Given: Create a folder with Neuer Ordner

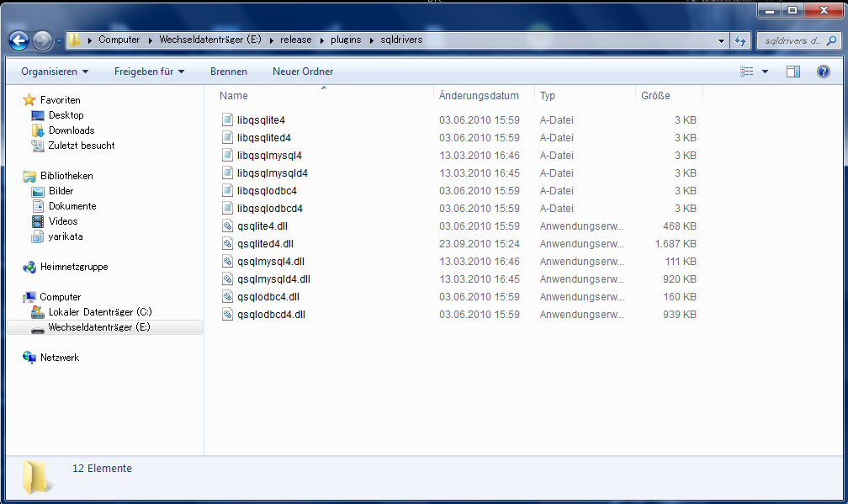Looking at the screenshot, I should [x=302, y=71].
